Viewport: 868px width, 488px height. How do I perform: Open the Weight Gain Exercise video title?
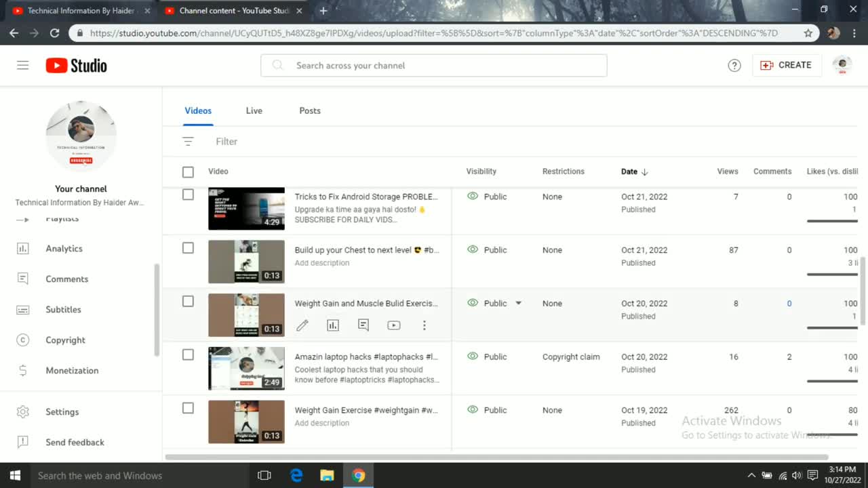pyautogui.click(x=366, y=410)
